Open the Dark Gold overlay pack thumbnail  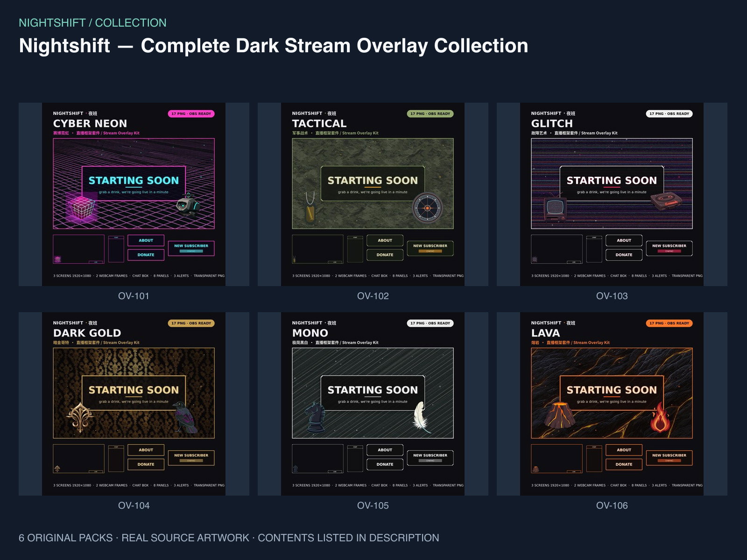click(x=134, y=404)
